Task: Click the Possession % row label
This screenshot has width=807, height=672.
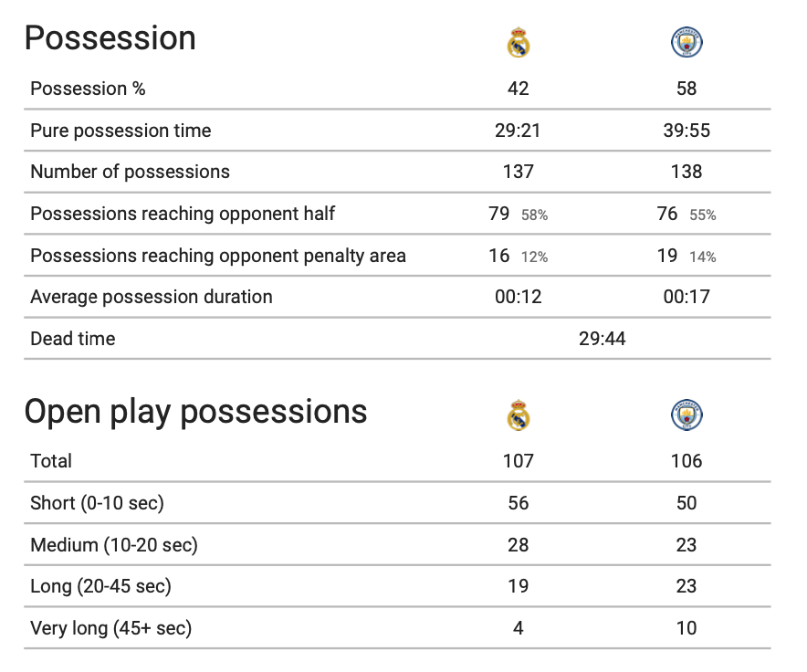Action: click(x=88, y=89)
